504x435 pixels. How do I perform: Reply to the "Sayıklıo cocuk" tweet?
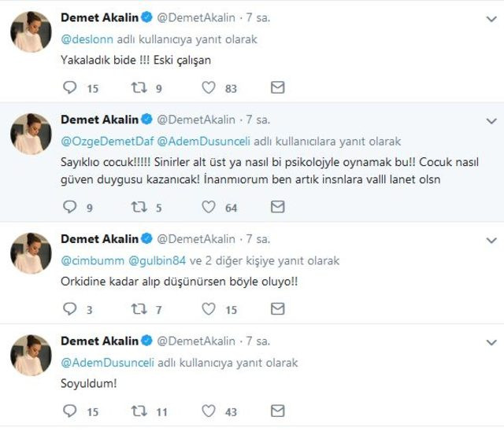(69, 208)
